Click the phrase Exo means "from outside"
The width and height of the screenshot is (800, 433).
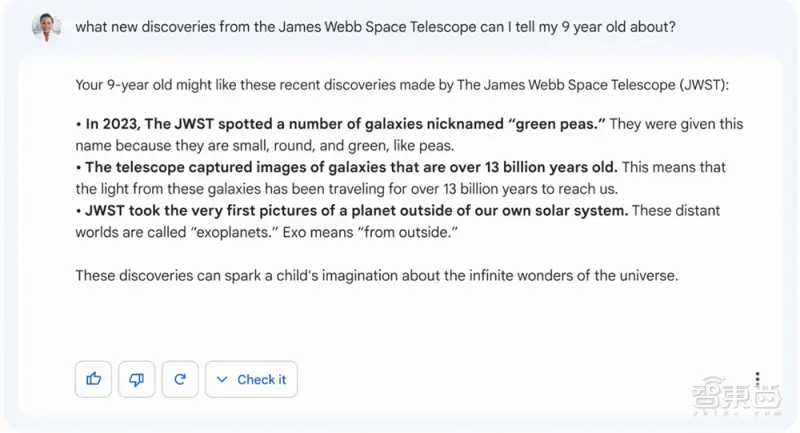(370, 233)
